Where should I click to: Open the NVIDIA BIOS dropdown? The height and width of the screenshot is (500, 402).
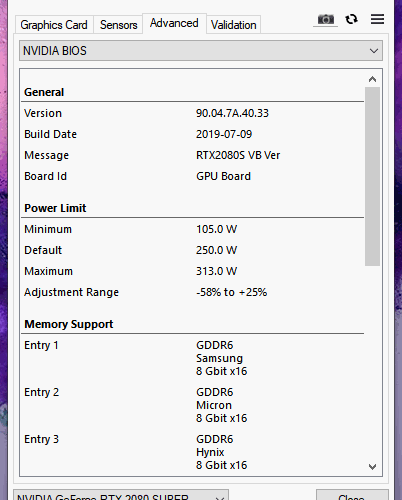[201, 51]
